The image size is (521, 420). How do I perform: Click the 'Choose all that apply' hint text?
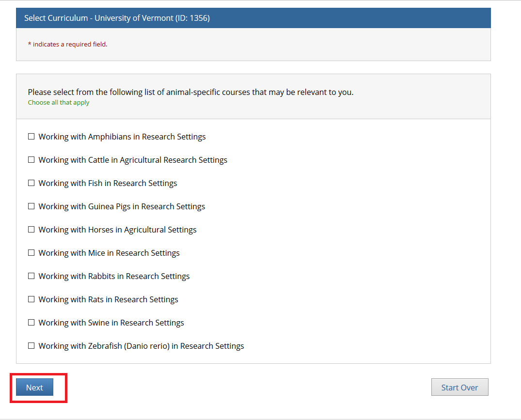[x=59, y=103]
